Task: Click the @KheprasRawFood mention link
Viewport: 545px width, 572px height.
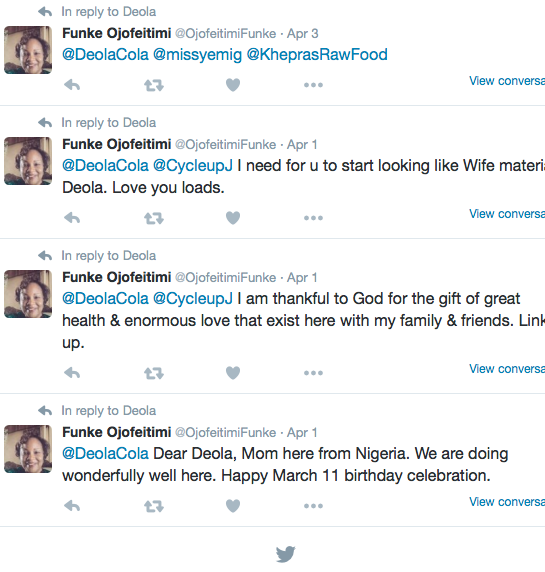Action: pyautogui.click(x=317, y=55)
